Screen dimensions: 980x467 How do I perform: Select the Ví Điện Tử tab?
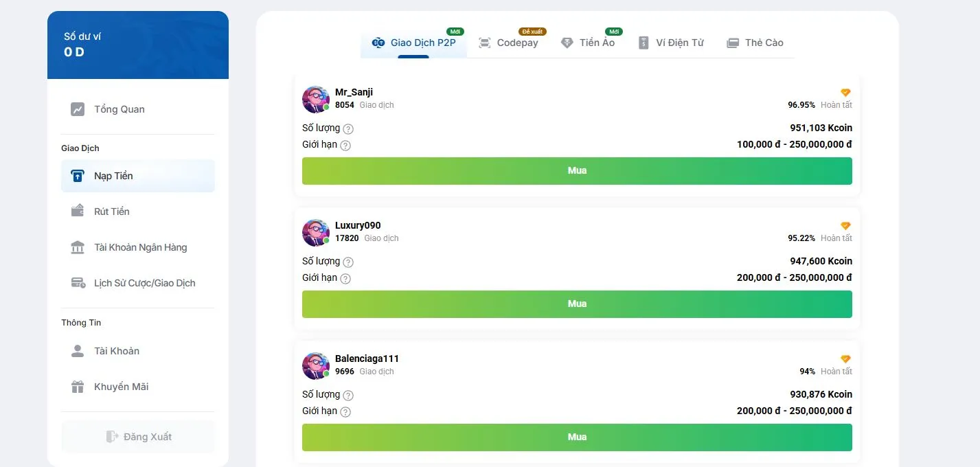pyautogui.click(x=671, y=43)
